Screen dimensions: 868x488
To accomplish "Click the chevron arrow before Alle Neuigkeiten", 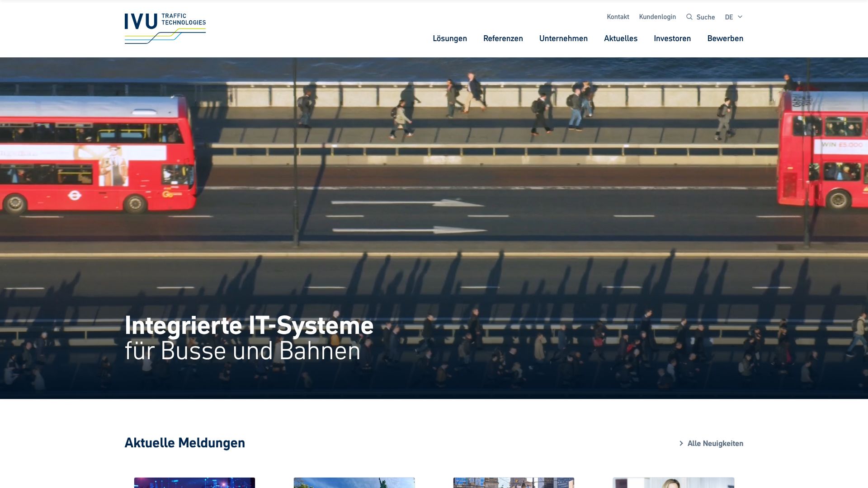I will [x=681, y=443].
